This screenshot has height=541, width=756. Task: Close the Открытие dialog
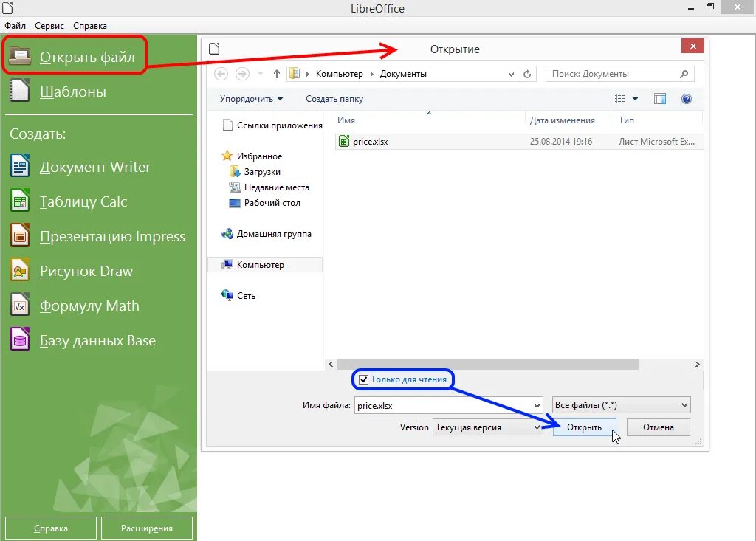tap(693, 46)
